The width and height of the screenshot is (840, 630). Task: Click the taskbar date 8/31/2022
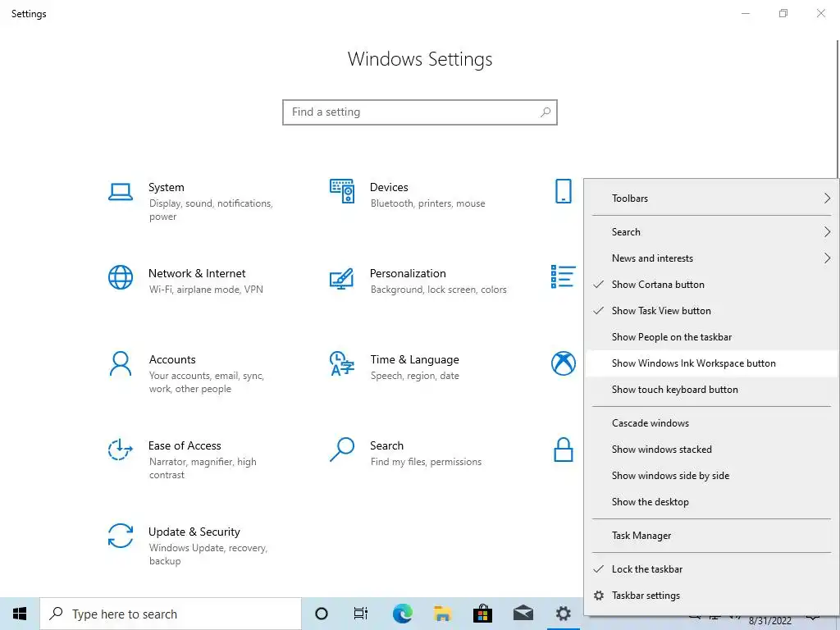pyautogui.click(x=769, y=622)
